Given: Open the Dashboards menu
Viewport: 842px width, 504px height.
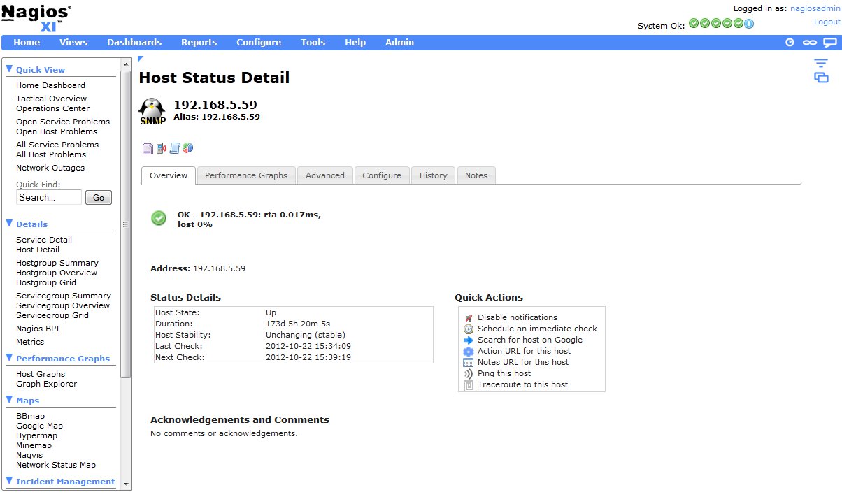Looking at the screenshot, I should [x=134, y=43].
